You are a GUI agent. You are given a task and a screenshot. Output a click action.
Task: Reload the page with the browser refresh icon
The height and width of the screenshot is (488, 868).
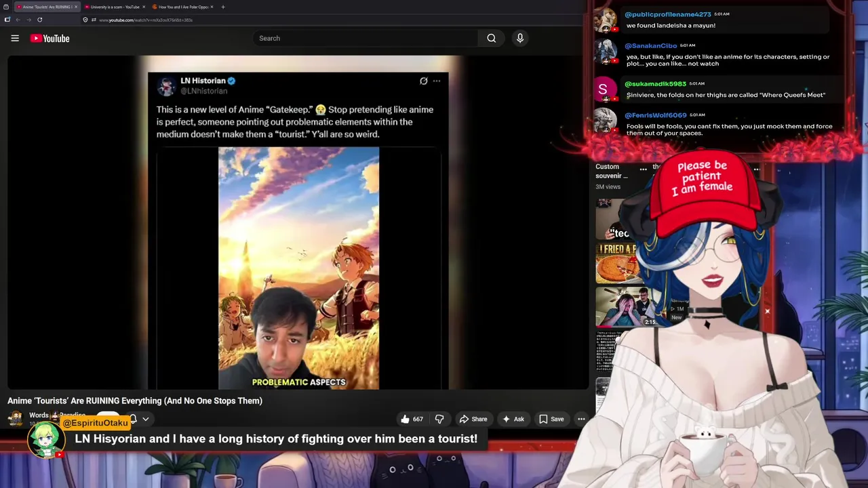pos(39,20)
